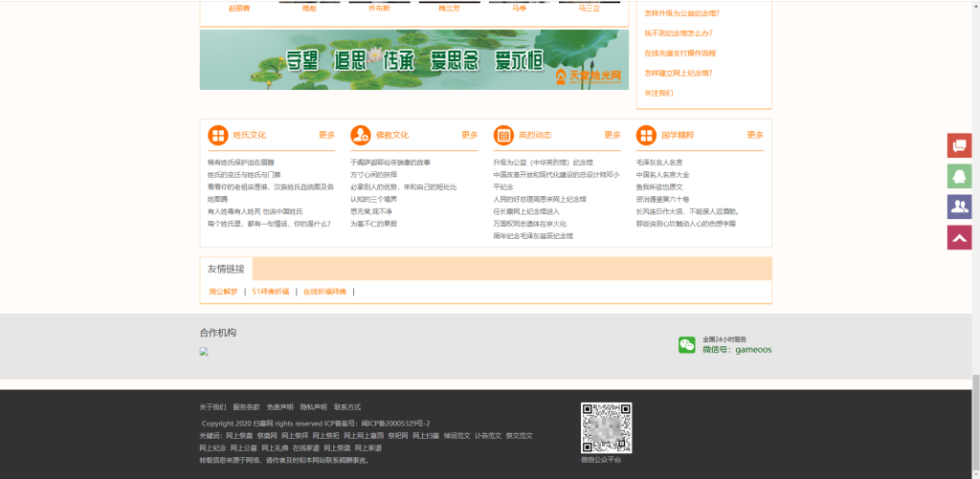Screen dimensions: 980x479
Task: Open 关于我们 in the footer
Action: point(212,407)
